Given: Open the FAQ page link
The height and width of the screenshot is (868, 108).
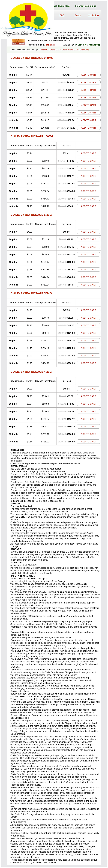Looking at the screenshot, I should click(62, 15).
